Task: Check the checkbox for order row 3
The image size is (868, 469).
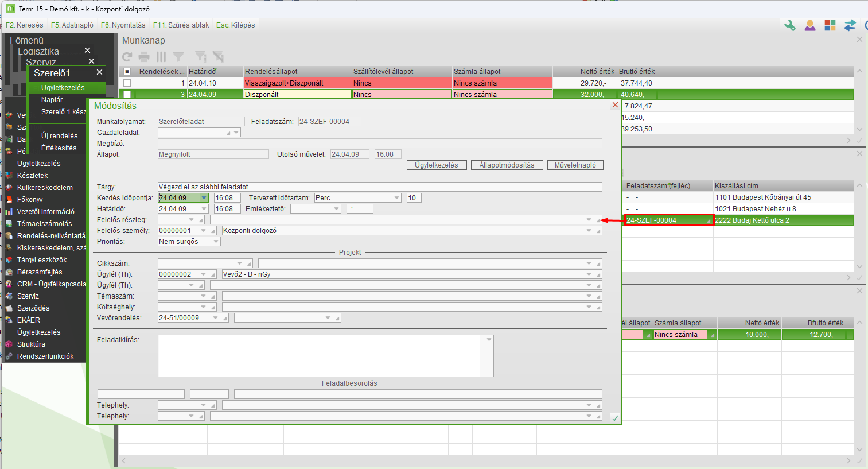Action: pos(127,95)
